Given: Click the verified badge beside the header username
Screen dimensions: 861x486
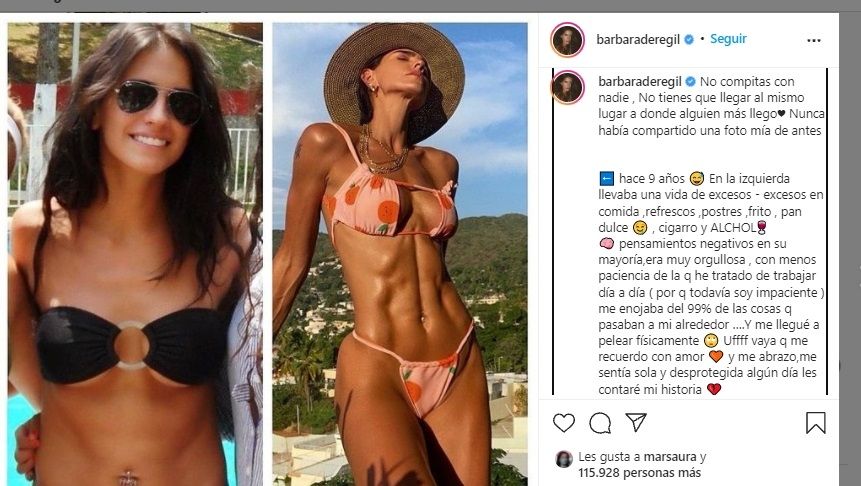Looking at the screenshot, I should click(x=689, y=40).
